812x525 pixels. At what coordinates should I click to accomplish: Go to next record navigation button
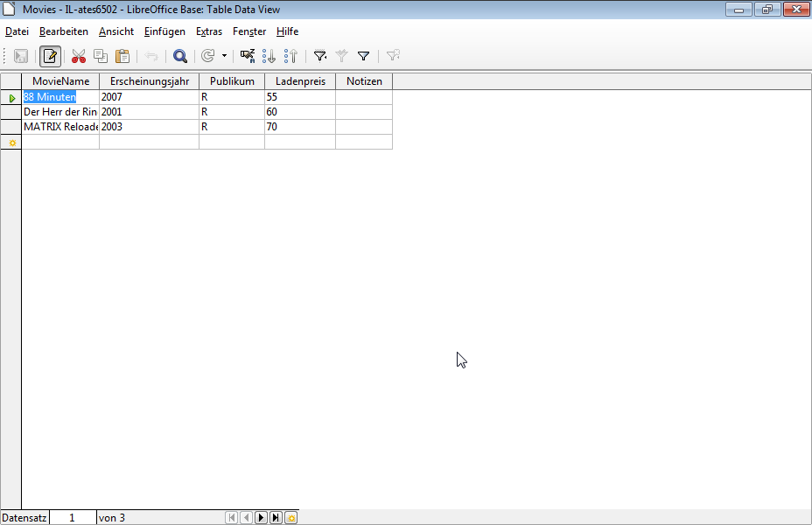pyautogui.click(x=261, y=518)
